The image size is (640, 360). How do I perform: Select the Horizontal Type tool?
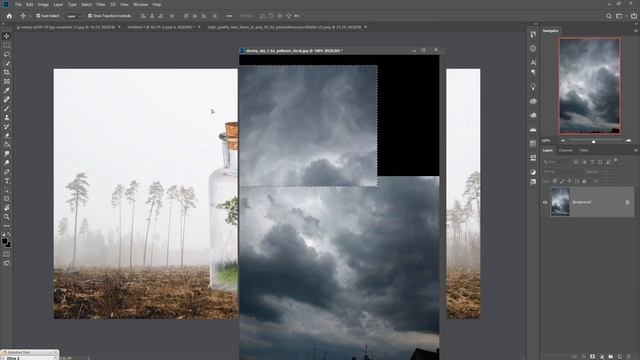7,180
